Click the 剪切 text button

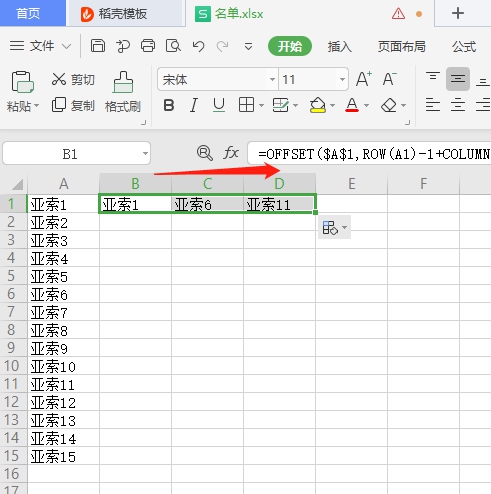tap(83, 80)
